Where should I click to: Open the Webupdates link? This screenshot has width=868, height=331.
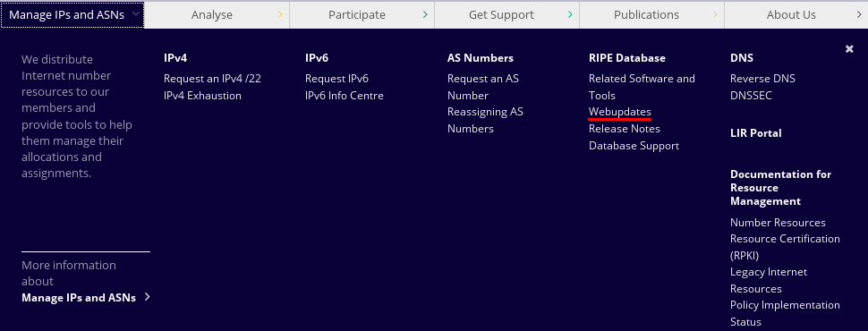pos(620,112)
